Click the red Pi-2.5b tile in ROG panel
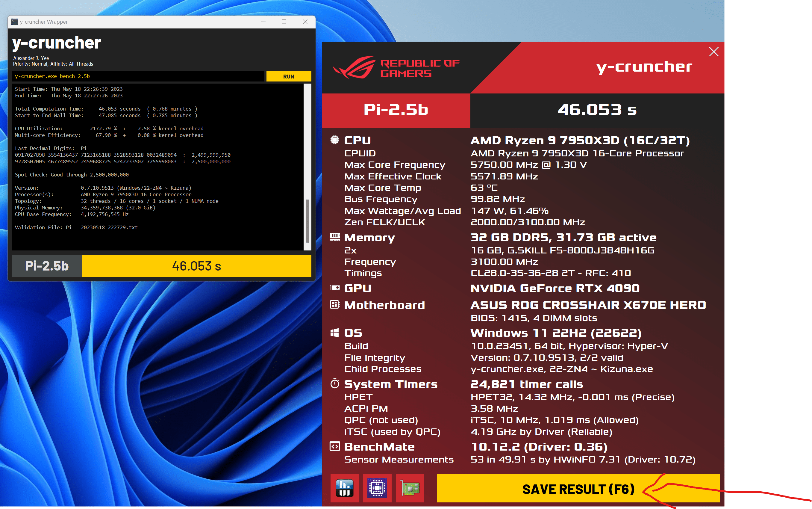Image resolution: width=812 pixels, height=509 pixels. tap(396, 111)
